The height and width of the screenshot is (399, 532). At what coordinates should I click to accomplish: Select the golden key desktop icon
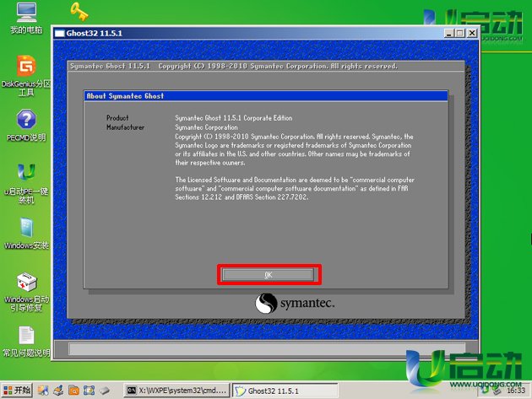[x=79, y=11]
